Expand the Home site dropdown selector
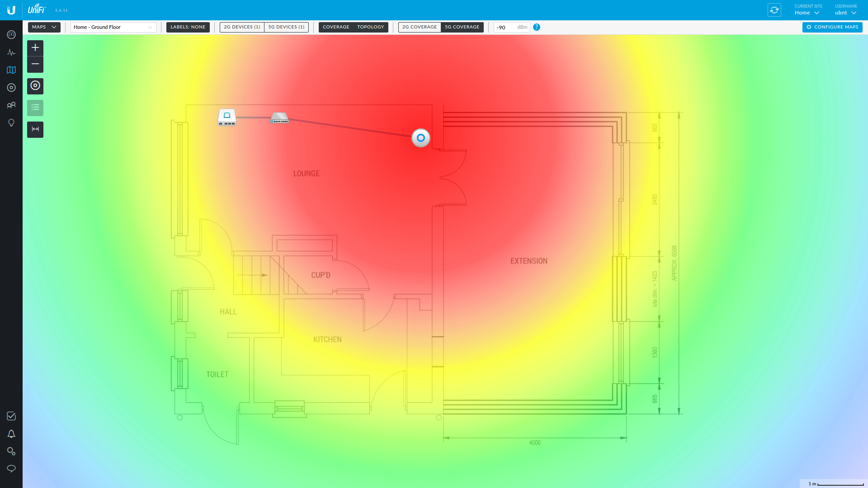The width and height of the screenshot is (868, 488). tap(807, 13)
